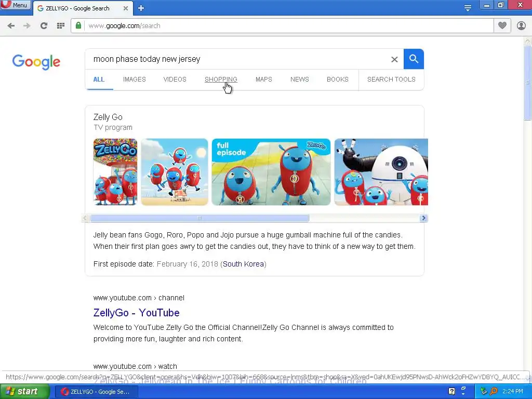Image resolution: width=532 pixels, height=399 pixels.
Task: Open the full episode thumbnail
Action: coord(271,171)
